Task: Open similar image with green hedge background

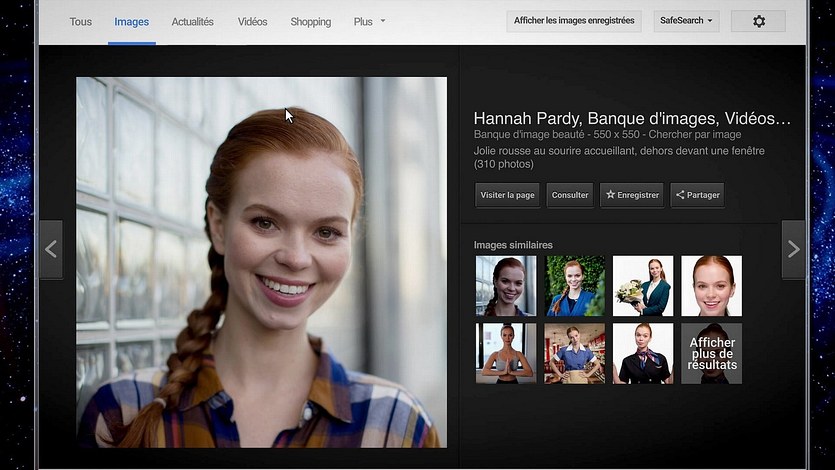Action: 575,286
